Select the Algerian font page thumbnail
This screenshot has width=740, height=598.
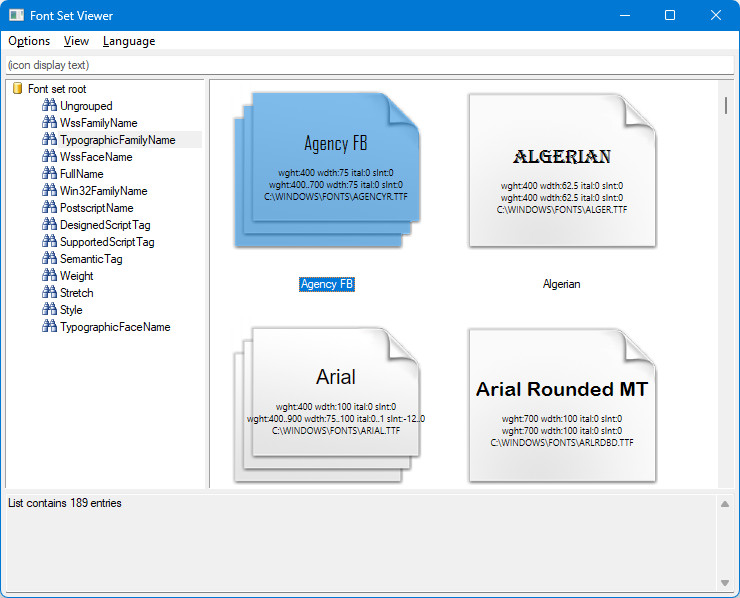tap(562, 170)
